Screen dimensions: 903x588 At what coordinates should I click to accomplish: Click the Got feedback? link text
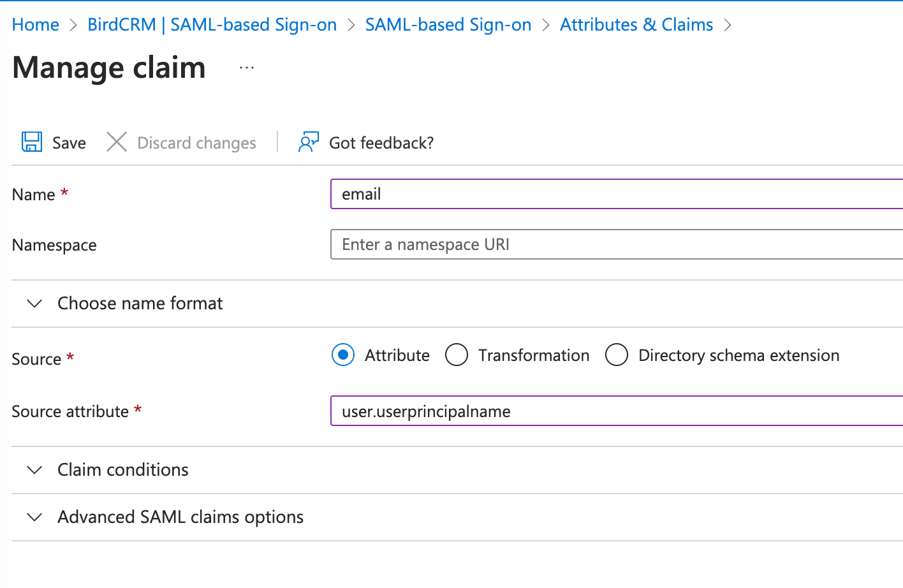(x=381, y=143)
